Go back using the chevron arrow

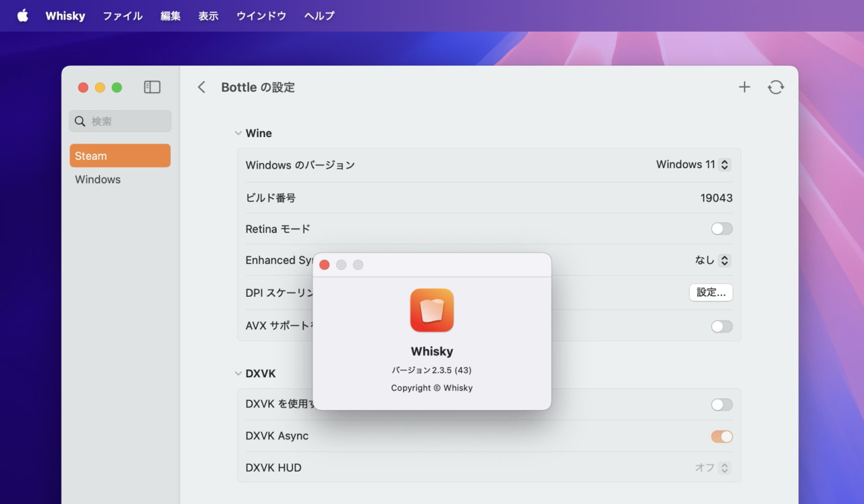pyautogui.click(x=201, y=87)
